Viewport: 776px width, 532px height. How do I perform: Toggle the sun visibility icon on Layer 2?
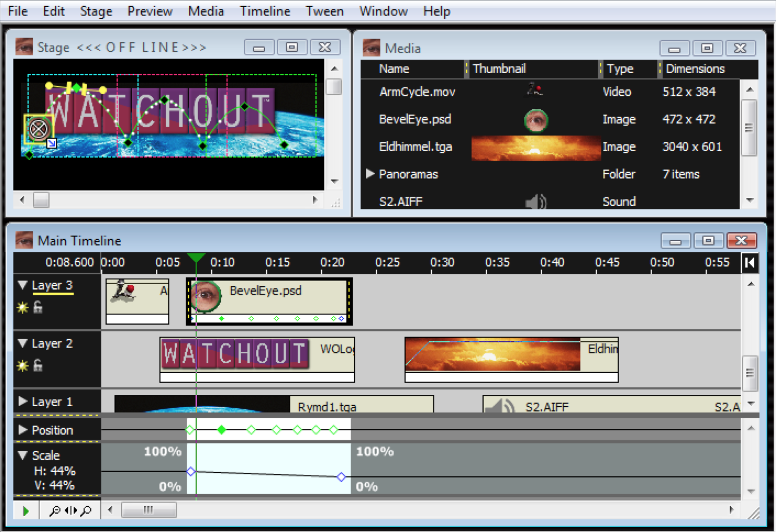pos(23,366)
